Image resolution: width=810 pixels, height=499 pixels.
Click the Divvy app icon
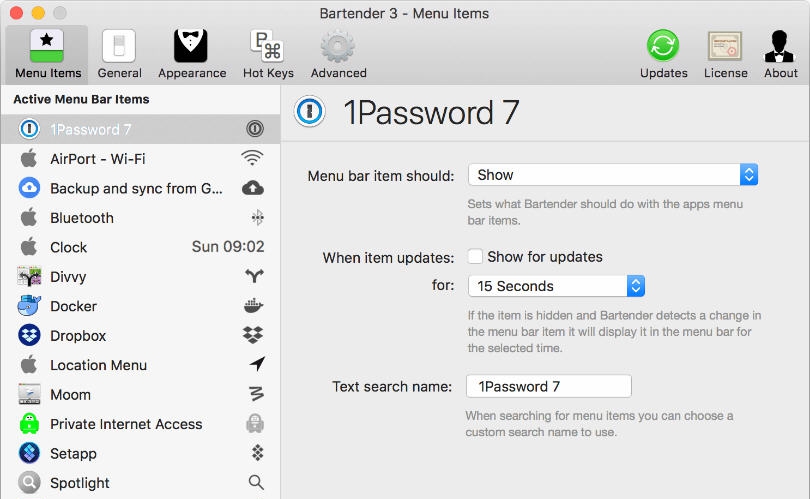point(29,276)
